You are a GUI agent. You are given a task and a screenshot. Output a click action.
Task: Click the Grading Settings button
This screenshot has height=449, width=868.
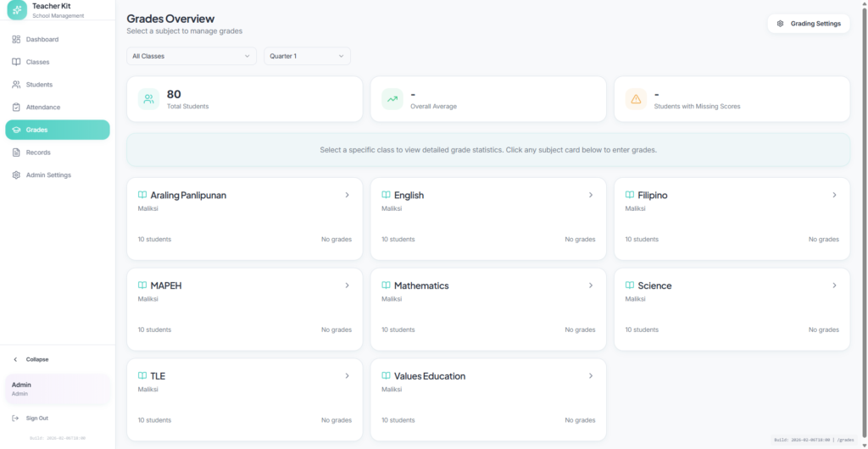click(x=808, y=24)
